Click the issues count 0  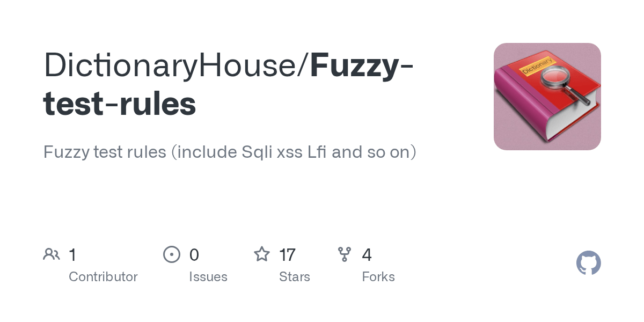194,254
